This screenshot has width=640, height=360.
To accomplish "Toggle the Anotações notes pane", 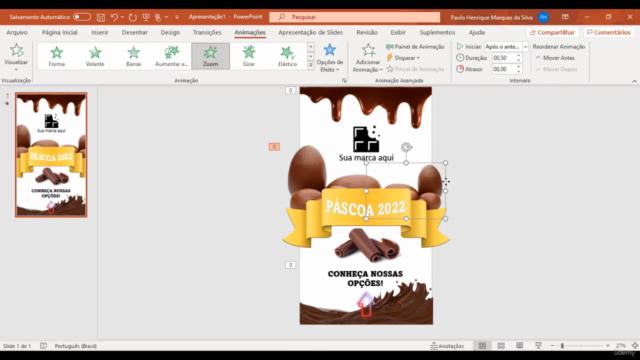I will coord(447,346).
